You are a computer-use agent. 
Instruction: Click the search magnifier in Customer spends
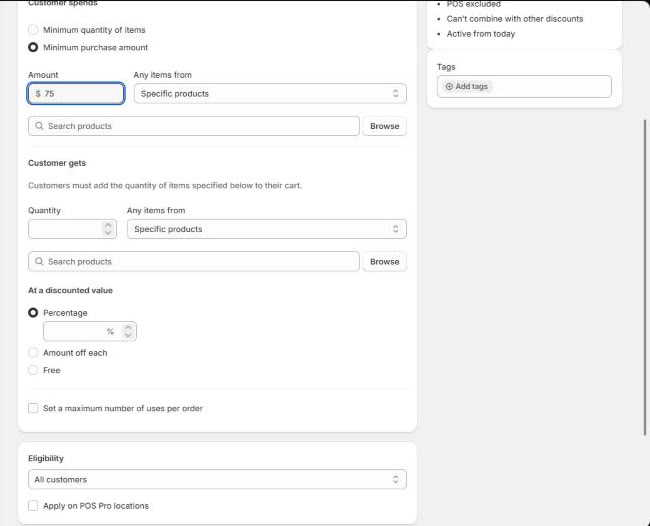(x=39, y=126)
